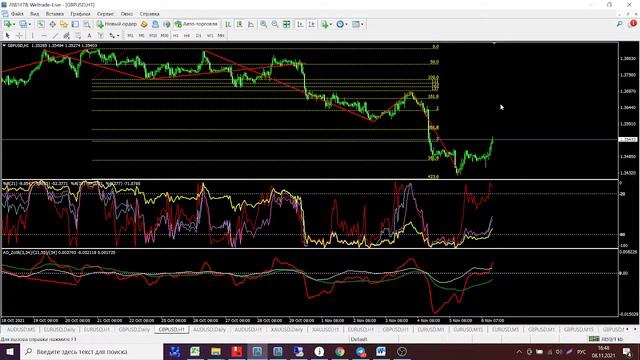Expand the arrows objects dropdown
This screenshot has width=640, height=360.
point(118,36)
